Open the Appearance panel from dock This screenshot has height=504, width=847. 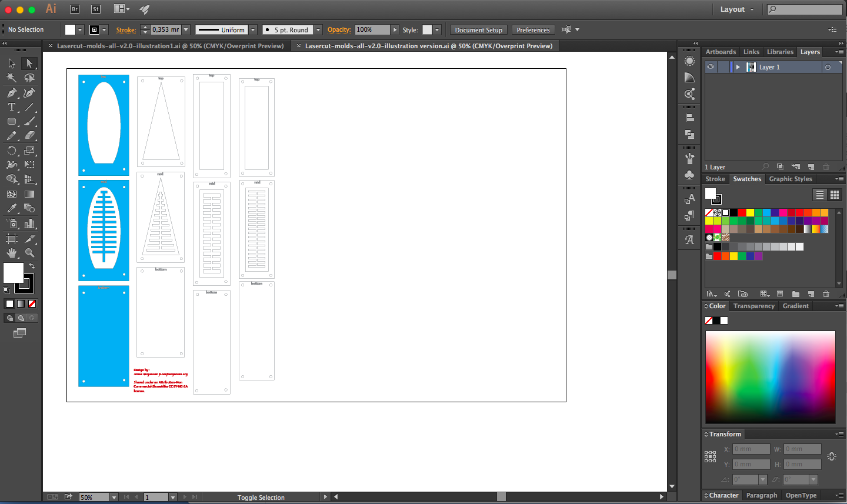pyautogui.click(x=689, y=61)
